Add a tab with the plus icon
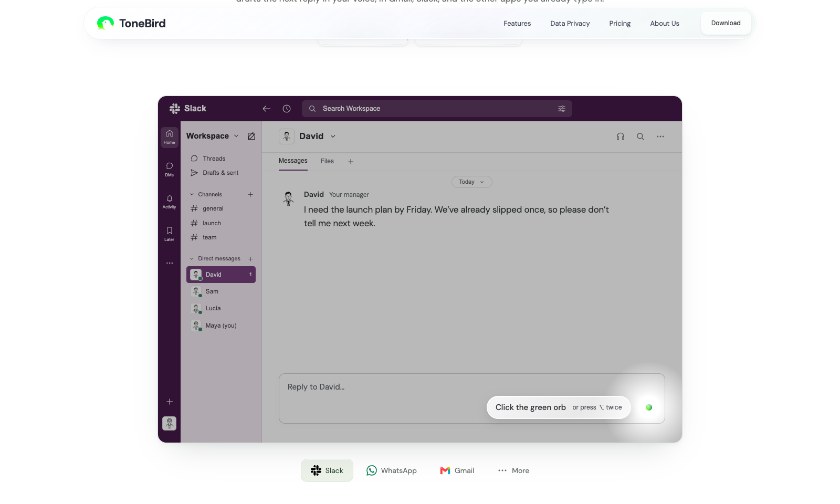Image resolution: width=840 pixels, height=504 pixels. 351,162
